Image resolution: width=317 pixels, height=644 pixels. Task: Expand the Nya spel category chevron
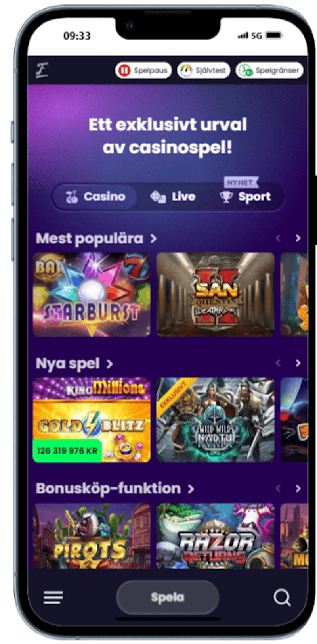point(110,364)
